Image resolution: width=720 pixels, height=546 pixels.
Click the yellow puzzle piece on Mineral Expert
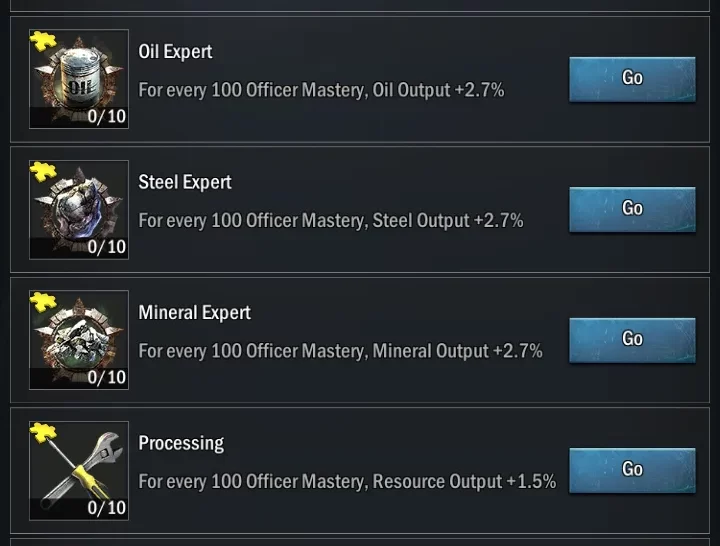pos(42,301)
